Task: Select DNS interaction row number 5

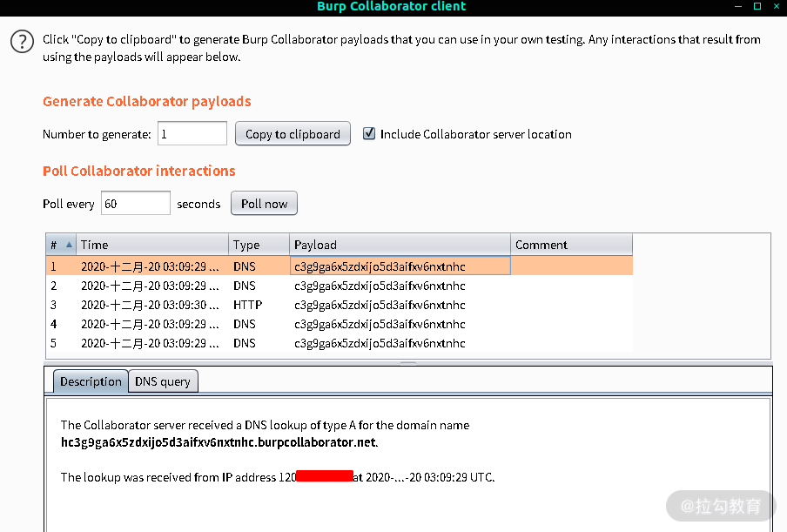Action: (x=340, y=343)
